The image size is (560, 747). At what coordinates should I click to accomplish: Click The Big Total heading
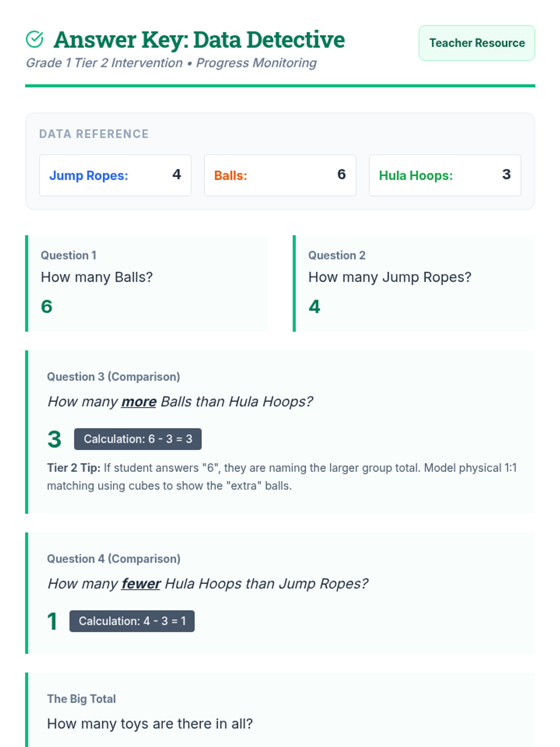(x=81, y=699)
